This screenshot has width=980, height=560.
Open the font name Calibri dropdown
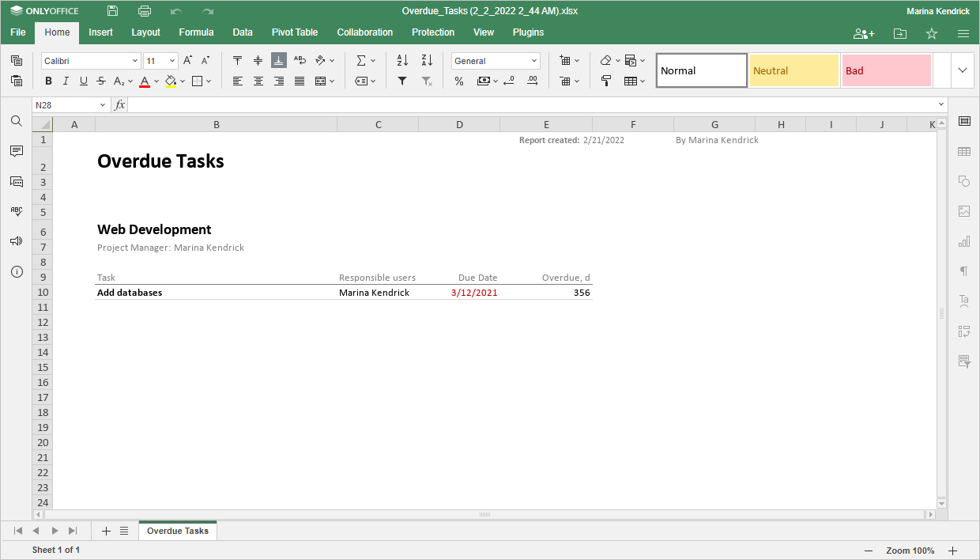(x=135, y=61)
